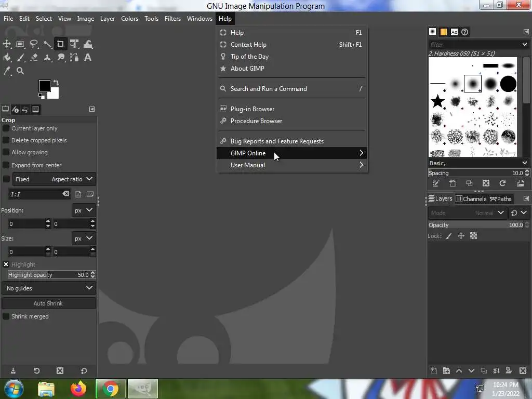Toggle the Fixed aspect ratio checkbox

click(x=6, y=179)
